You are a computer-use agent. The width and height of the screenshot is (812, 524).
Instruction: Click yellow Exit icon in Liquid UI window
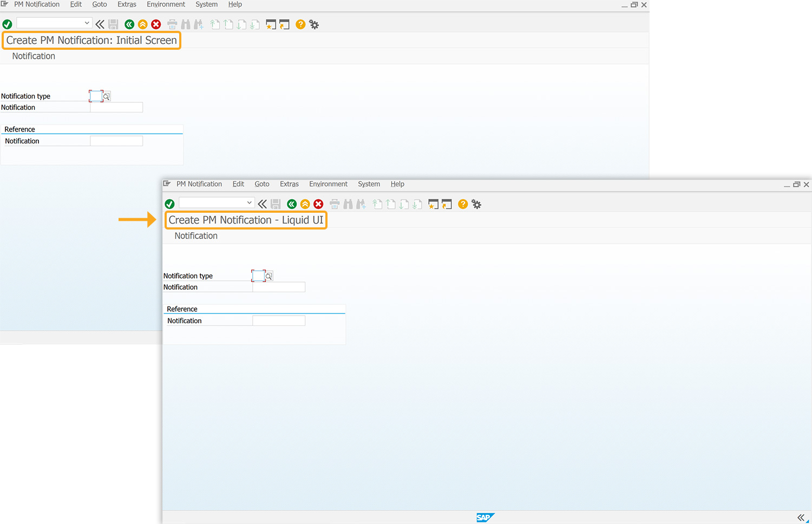[x=305, y=204]
